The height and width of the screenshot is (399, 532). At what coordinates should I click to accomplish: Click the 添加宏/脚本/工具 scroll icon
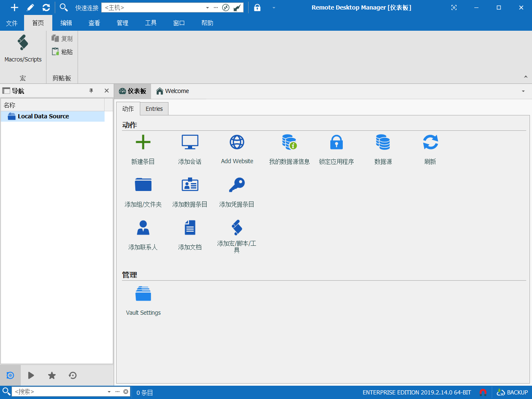[237, 228]
